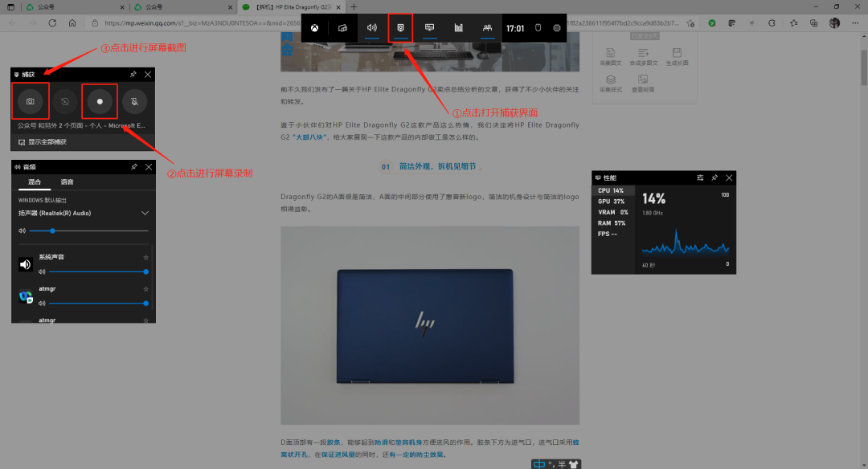This screenshot has width=868, height=469.
Task: Adjust the first atmgr volume slider
Action: coord(98,303)
